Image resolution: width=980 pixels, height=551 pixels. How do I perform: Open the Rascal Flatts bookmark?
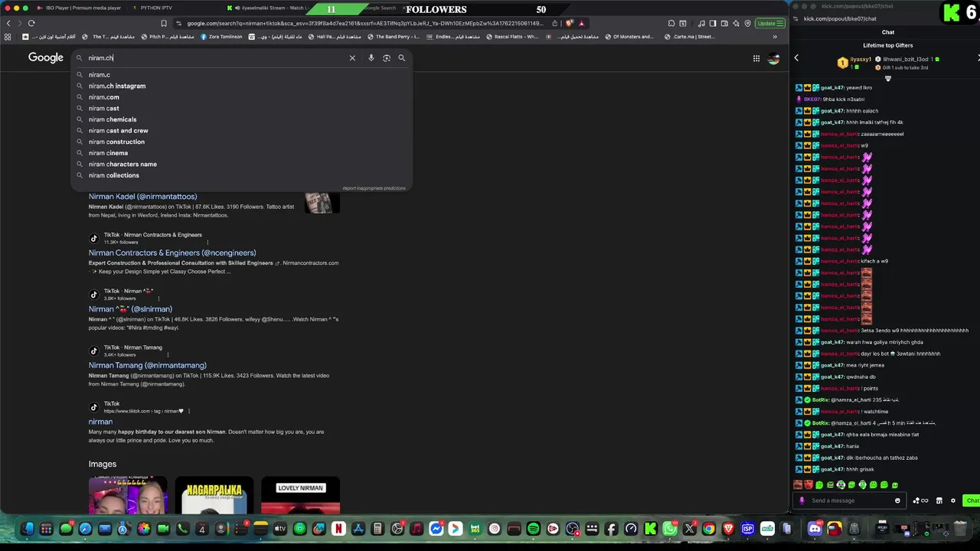pos(511,37)
